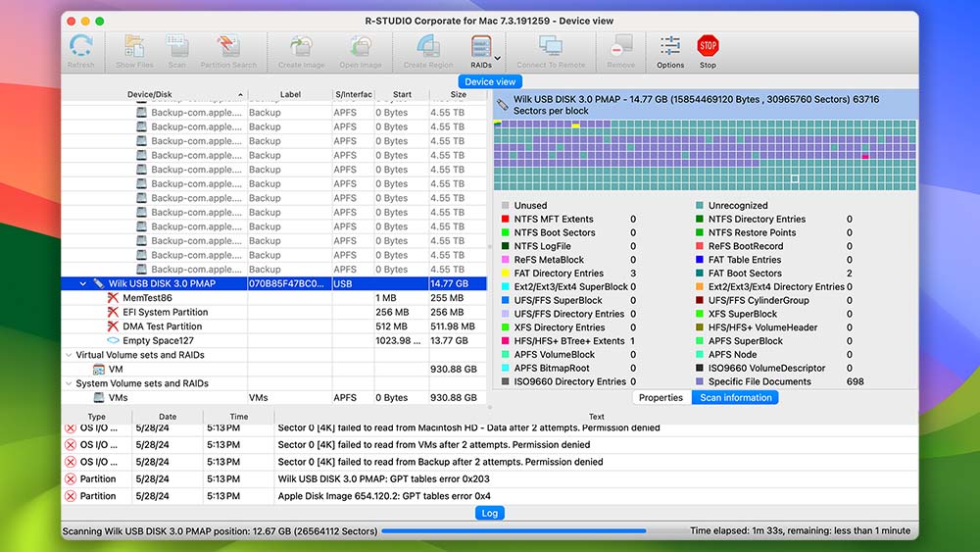Click the NTFS MFT Extents red swatch
This screenshot has width=980, height=552.
point(505,220)
